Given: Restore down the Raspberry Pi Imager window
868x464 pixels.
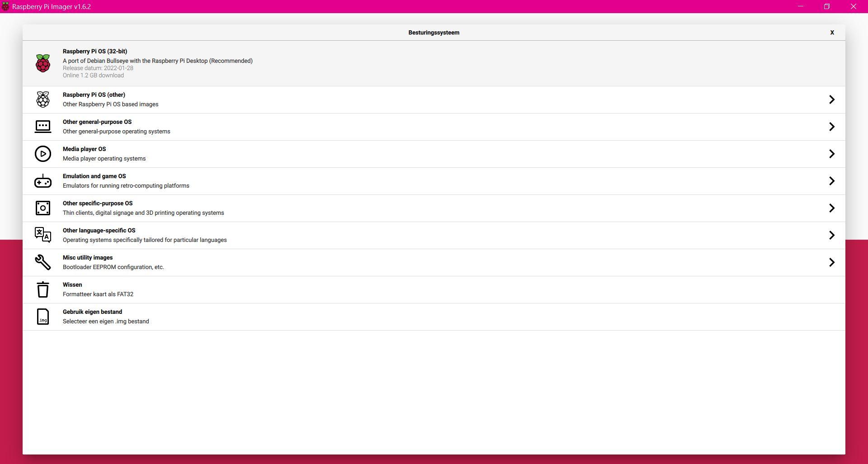Looking at the screenshot, I should click(827, 6).
